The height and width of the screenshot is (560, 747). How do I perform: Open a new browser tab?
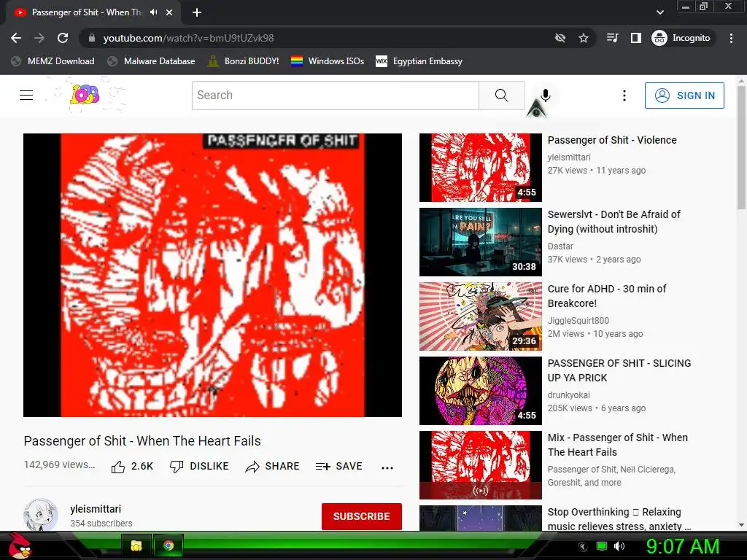pyautogui.click(x=197, y=12)
